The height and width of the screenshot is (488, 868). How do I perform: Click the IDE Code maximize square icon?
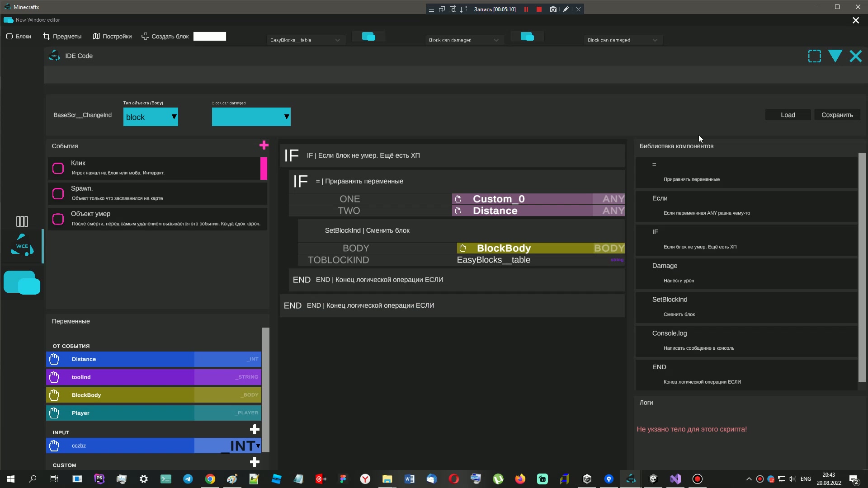(x=815, y=56)
